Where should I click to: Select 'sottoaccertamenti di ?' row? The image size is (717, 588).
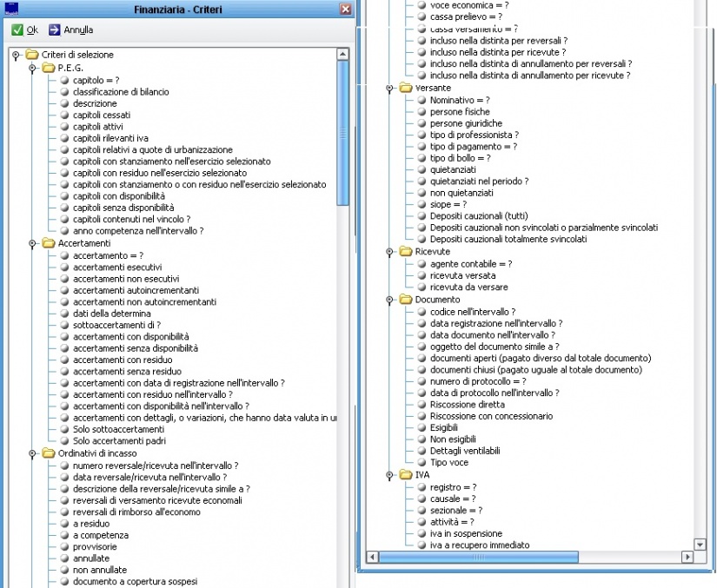click(117, 326)
